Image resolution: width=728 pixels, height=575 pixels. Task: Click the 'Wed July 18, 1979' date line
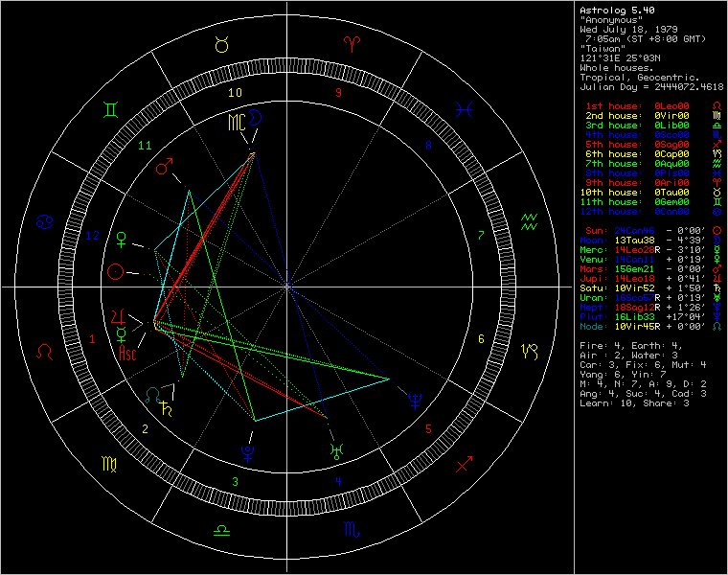click(x=628, y=30)
